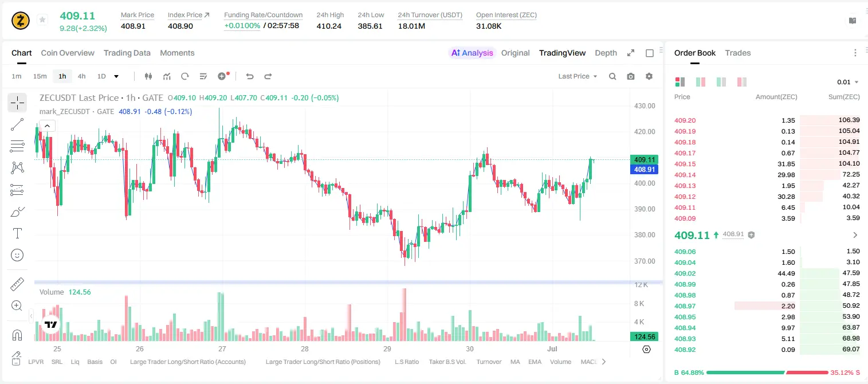Switch the chart to Depth view
This screenshot has height=384, width=868.
click(606, 53)
